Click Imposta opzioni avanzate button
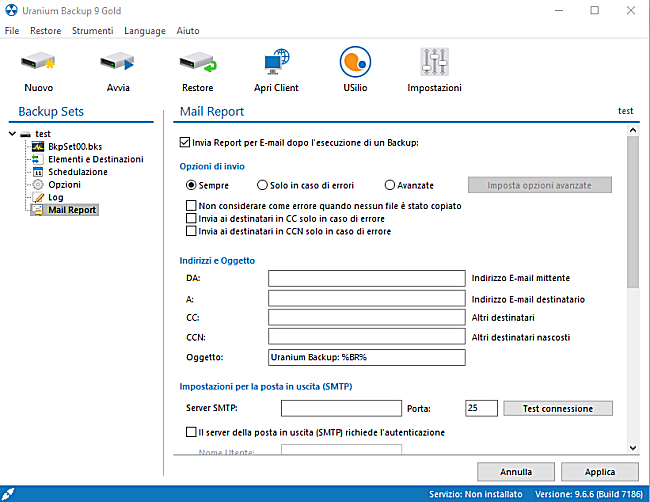Image resolution: width=650 pixels, height=502 pixels. point(540,185)
